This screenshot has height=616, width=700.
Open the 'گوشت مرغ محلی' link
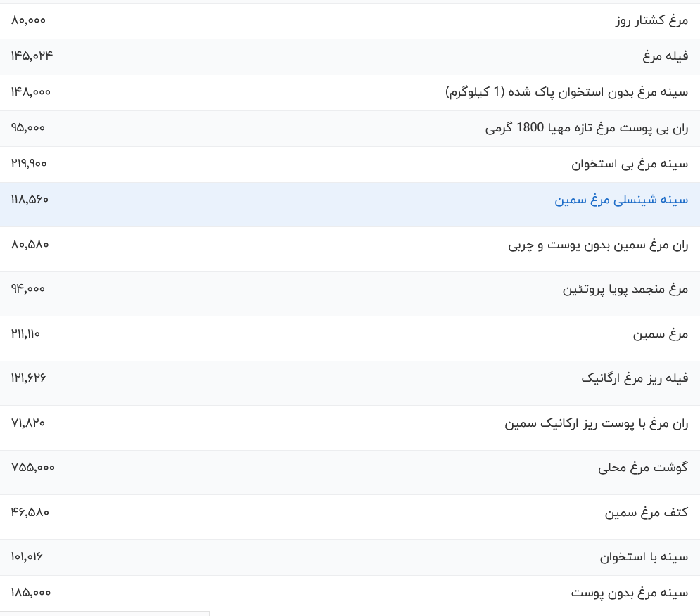(x=643, y=468)
